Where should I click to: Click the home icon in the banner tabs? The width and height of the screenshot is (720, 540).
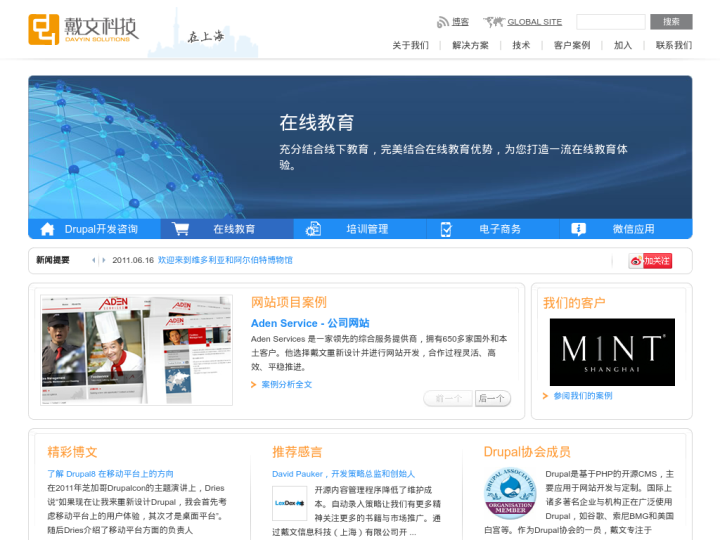pos(47,229)
